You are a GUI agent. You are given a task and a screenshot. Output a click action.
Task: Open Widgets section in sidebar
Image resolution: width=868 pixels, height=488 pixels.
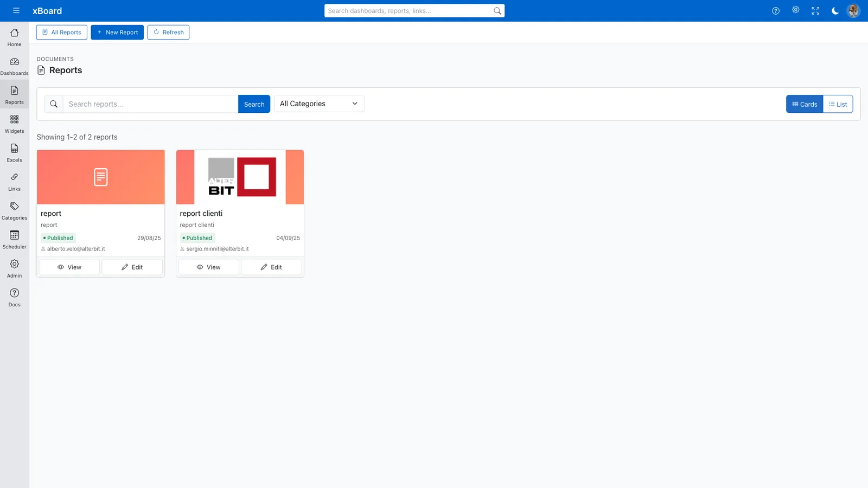[x=15, y=124]
